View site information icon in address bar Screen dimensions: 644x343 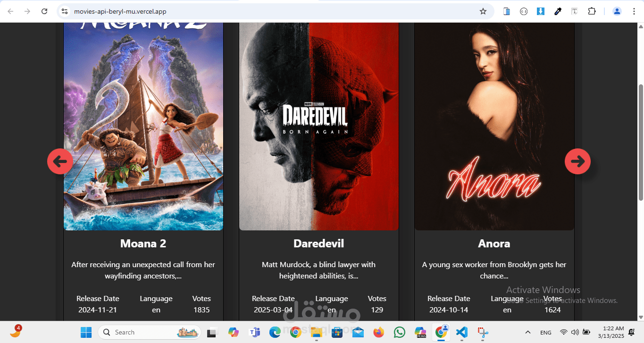pyautogui.click(x=65, y=11)
